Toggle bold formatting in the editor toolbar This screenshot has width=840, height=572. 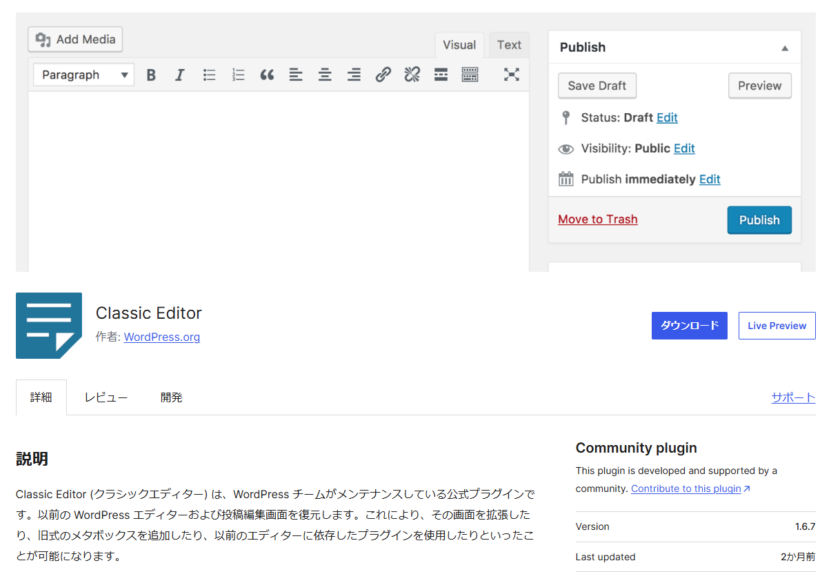pos(151,75)
